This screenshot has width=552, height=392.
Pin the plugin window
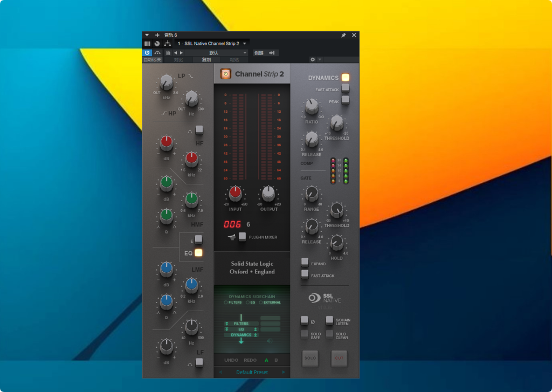[x=343, y=35]
